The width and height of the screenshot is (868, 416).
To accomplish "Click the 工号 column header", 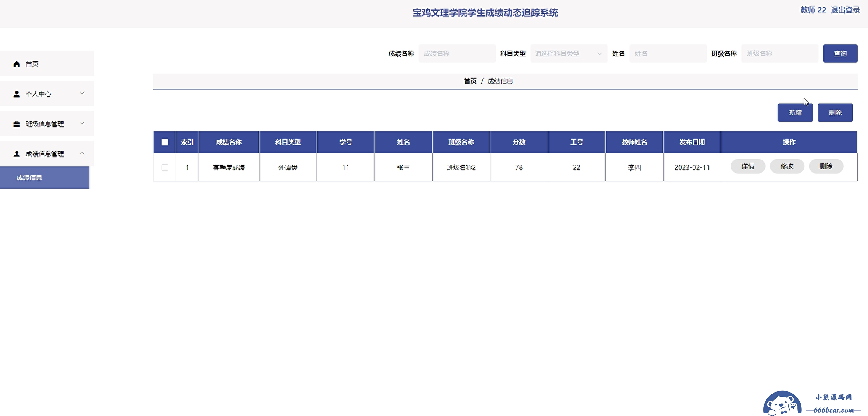I will click(576, 142).
